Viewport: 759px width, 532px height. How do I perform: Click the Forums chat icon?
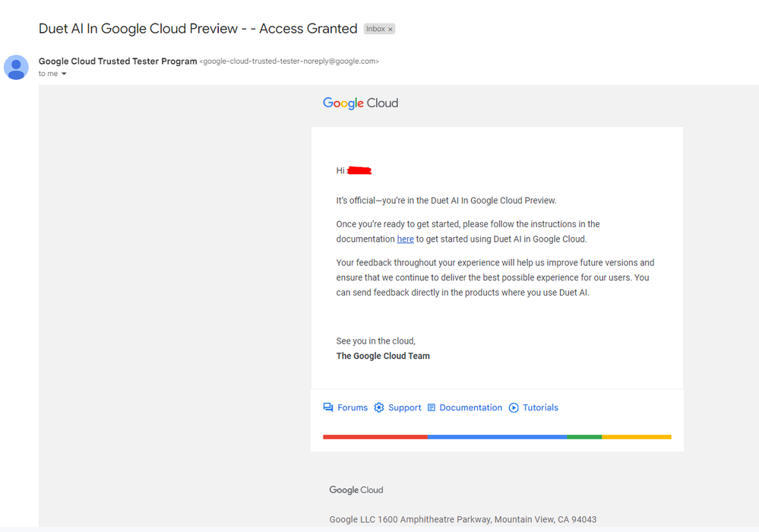[328, 407]
